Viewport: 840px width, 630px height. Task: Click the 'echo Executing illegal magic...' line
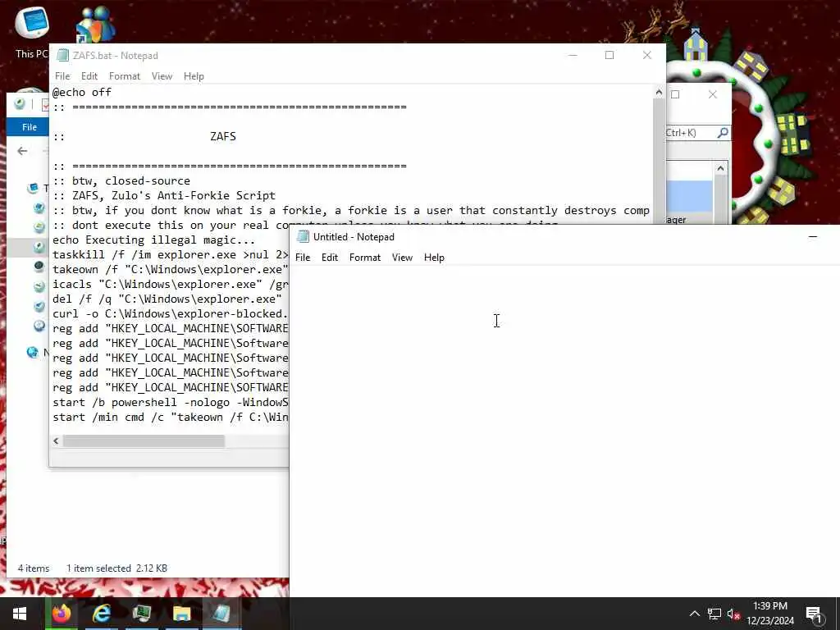tap(153, 240)
